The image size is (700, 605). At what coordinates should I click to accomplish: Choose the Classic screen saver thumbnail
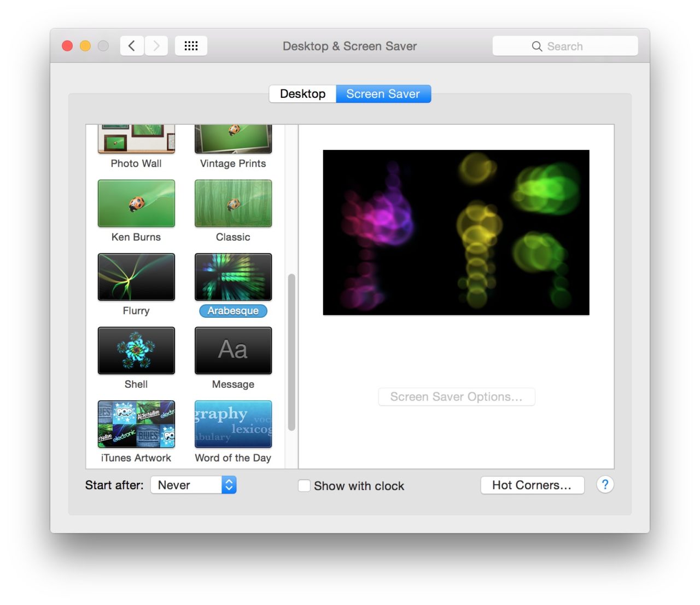coord(233,203)
